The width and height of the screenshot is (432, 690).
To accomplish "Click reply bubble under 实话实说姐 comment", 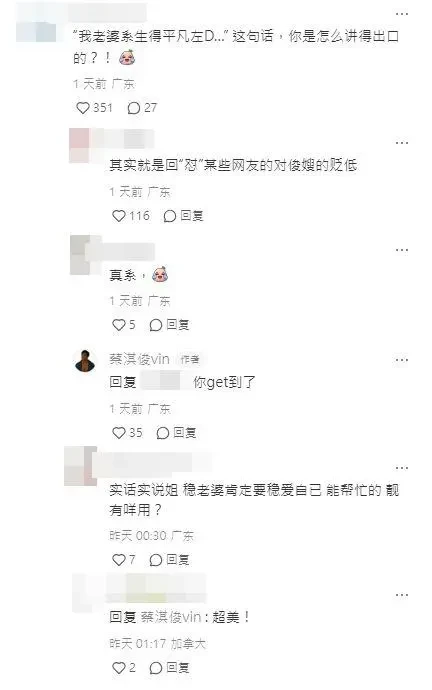I will pos(169,560).
